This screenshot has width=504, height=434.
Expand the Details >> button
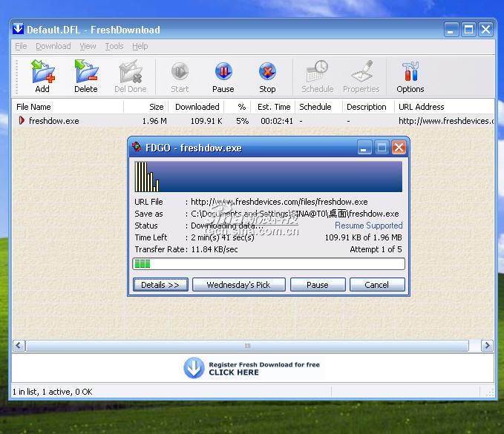160,285
